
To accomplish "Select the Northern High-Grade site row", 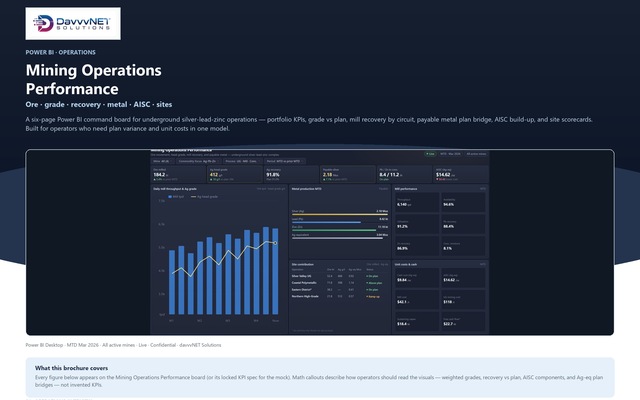I will point(340,296).
